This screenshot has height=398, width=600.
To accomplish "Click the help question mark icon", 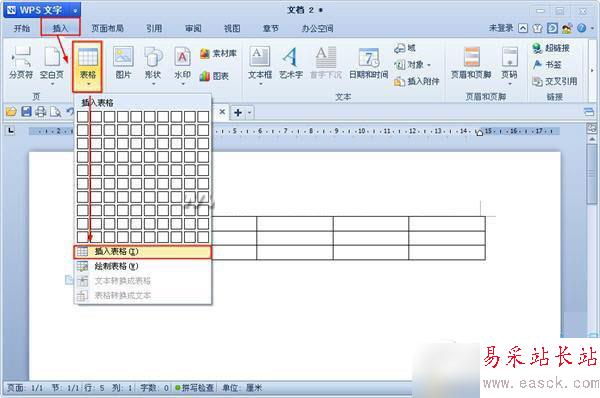I will [x=581, y=28].
